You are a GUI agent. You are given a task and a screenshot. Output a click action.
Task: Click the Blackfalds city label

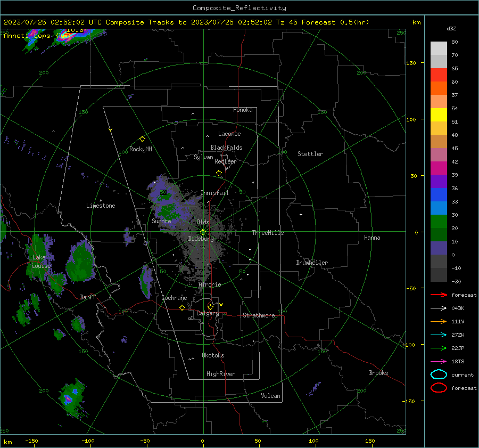pos(226,148)
